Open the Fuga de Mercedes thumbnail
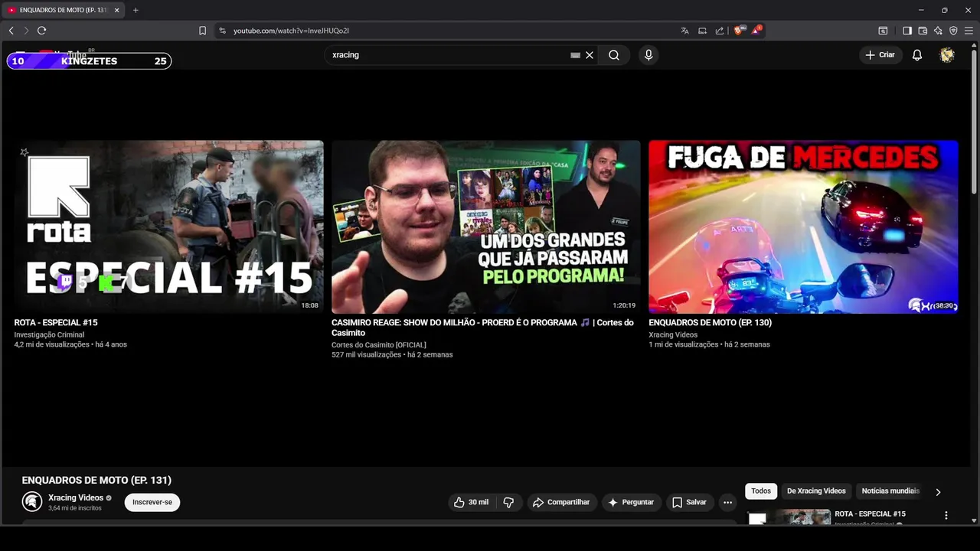The image size is (980, 551). (803, 227)
